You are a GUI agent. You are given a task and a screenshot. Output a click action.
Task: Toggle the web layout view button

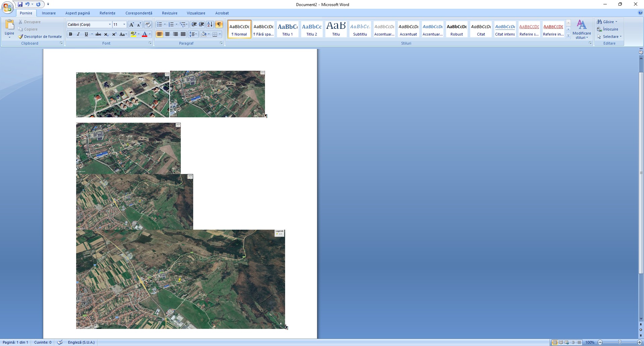[x=567, y=342]
